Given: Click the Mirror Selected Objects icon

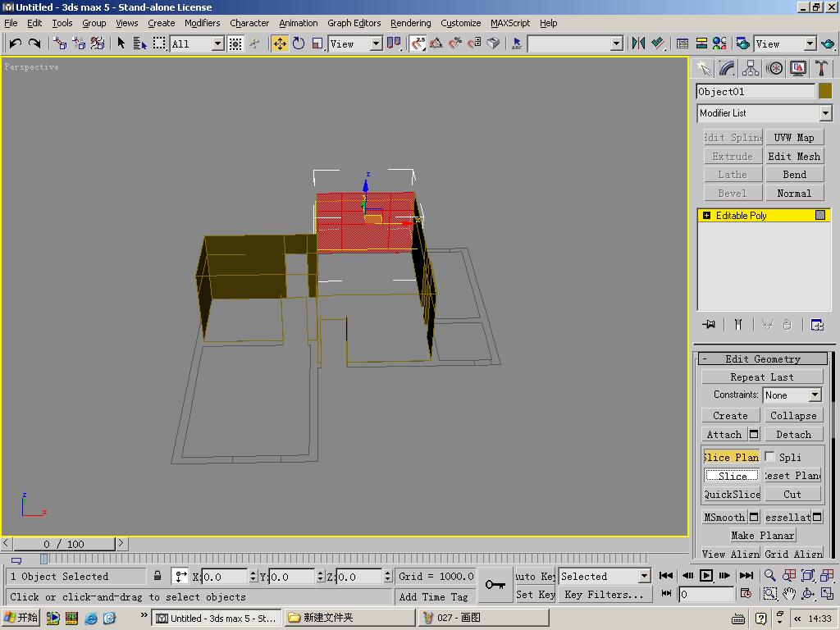Looking at the screenshot, I should pos(638,43).
